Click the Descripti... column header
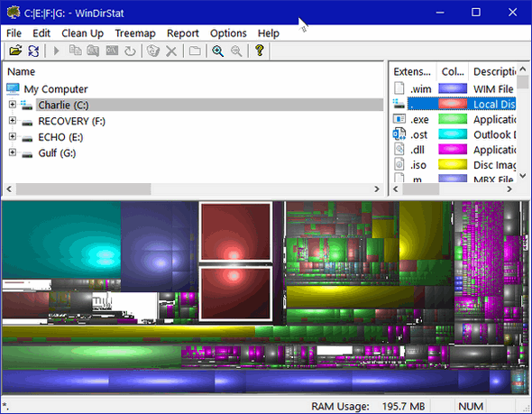The height and width of the screenshot is (414, 532). tap(493, 71)
